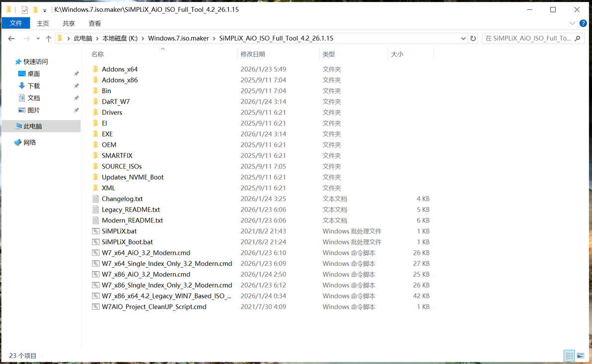Switch to details view layout
The width and height of the screenshot is (592, 364).
coord(569,356)
